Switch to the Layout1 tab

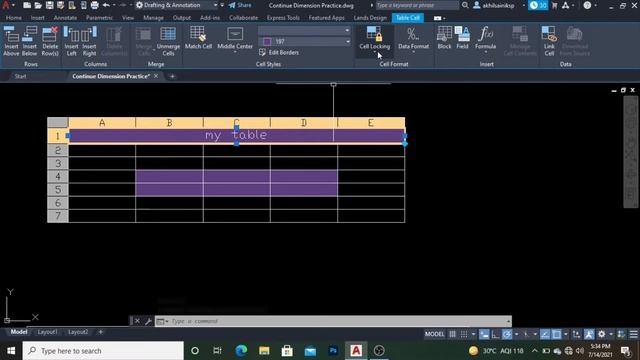coord(47,332)
